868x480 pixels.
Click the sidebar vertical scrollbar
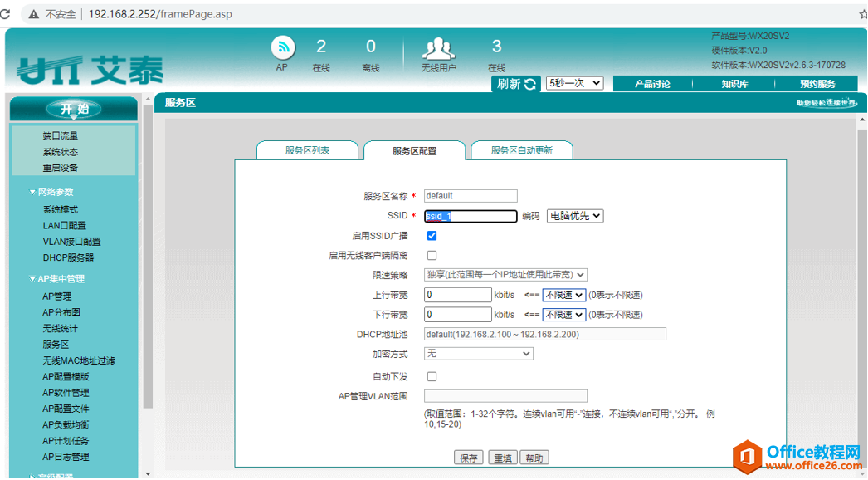148,255
